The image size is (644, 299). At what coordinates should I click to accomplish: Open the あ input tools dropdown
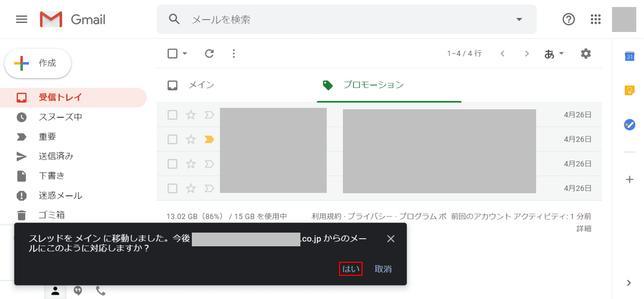coord(554,54)
